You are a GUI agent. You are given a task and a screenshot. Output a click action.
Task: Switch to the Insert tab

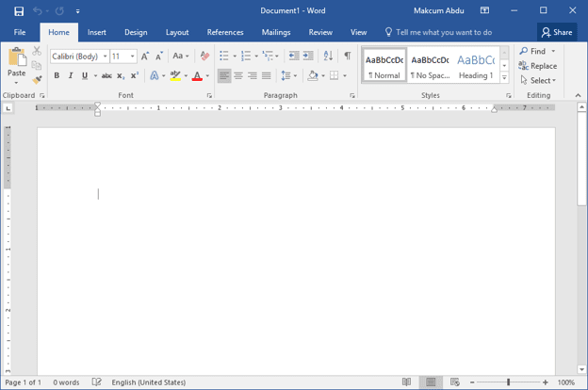[x=97, y=32]
